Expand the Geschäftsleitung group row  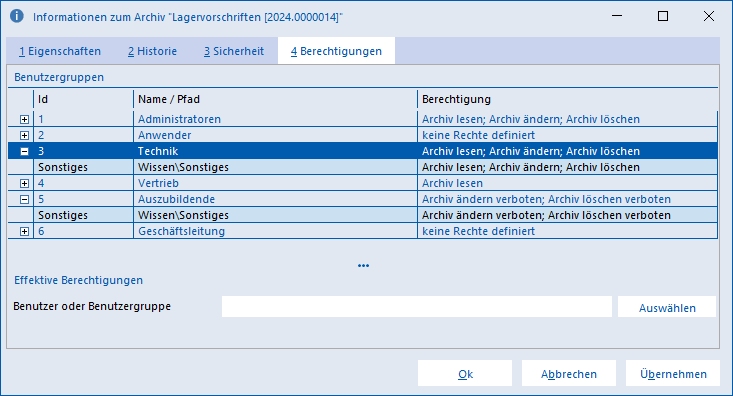point(24,231)
